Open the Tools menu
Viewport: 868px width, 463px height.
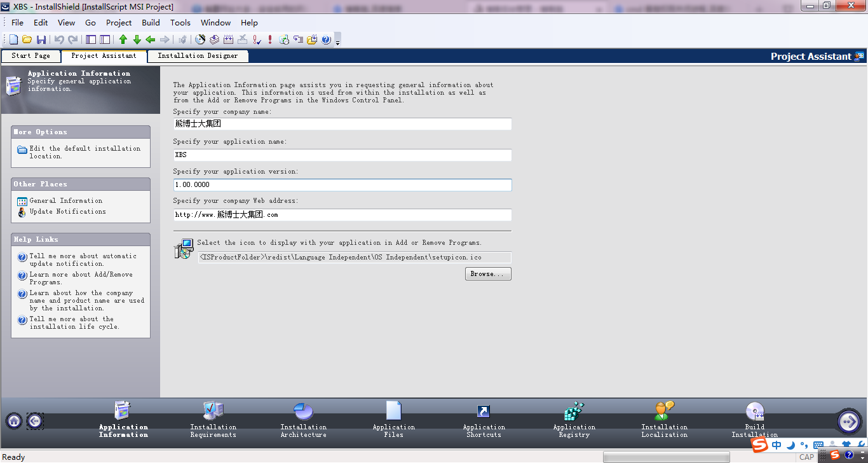pyautogui.click(x=180, y=22)
